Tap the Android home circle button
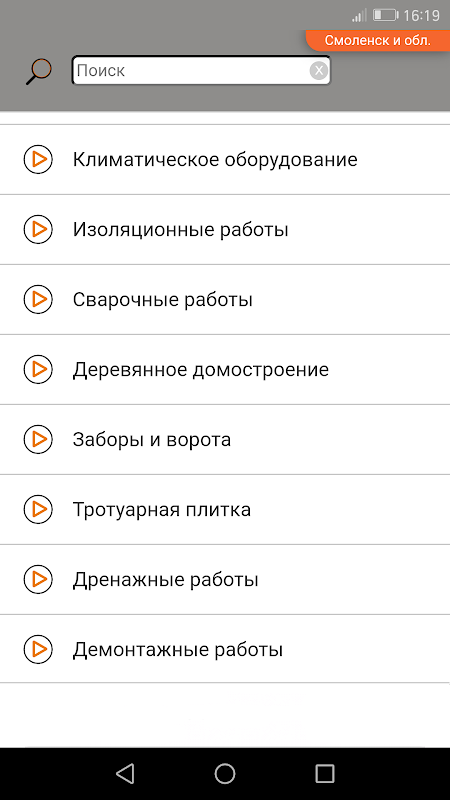 coord(225,773)
